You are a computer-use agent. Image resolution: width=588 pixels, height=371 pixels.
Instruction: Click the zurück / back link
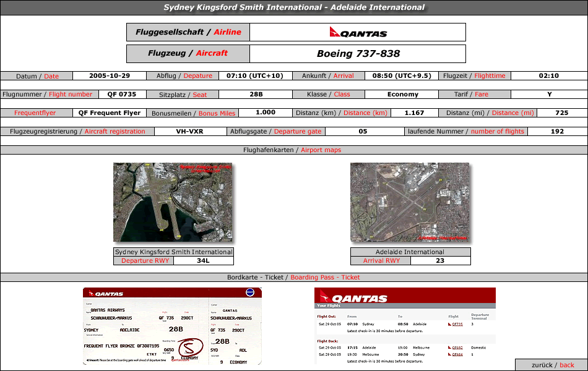552,365
